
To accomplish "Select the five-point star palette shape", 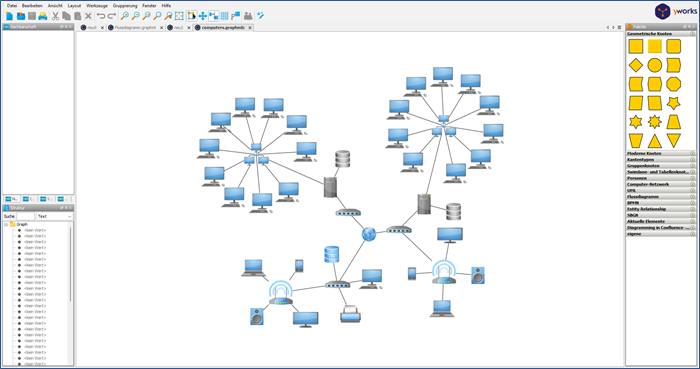I will tap(674, 103).
